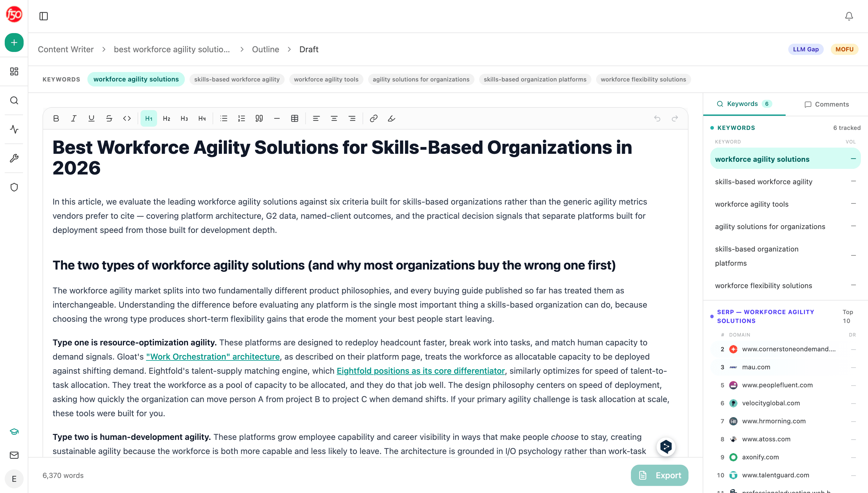Click the www.cornerstoneondemand SERP row

pos(785,349)
